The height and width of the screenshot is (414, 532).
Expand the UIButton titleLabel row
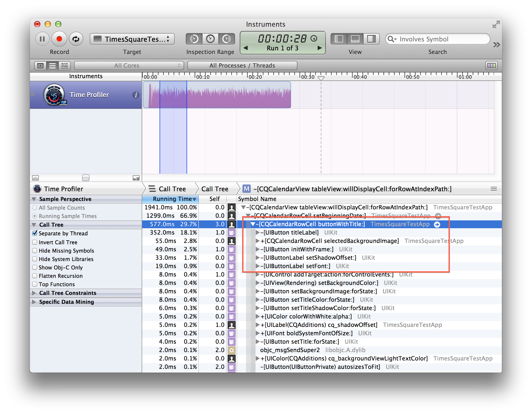(x=258, y=233)
